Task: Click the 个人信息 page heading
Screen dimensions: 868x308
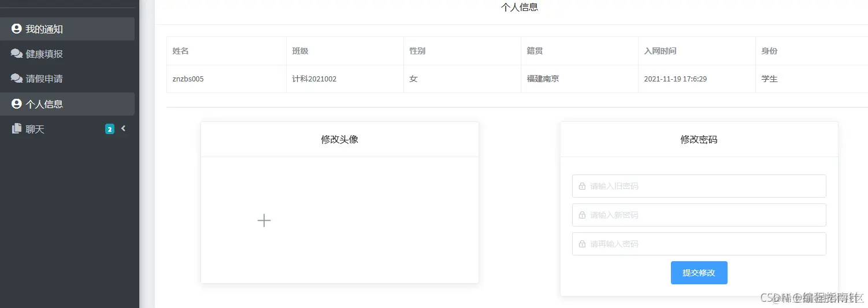Action: tap(520, 8)
